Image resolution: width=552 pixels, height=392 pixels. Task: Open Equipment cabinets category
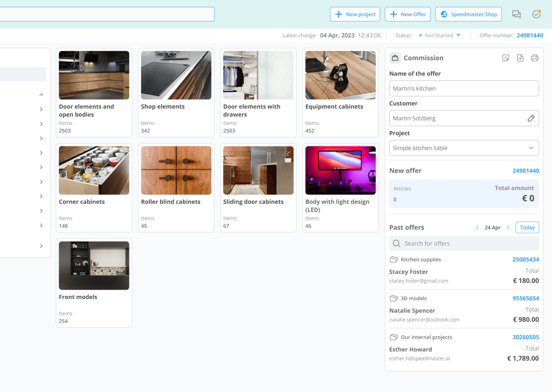(x=340, y=93)
